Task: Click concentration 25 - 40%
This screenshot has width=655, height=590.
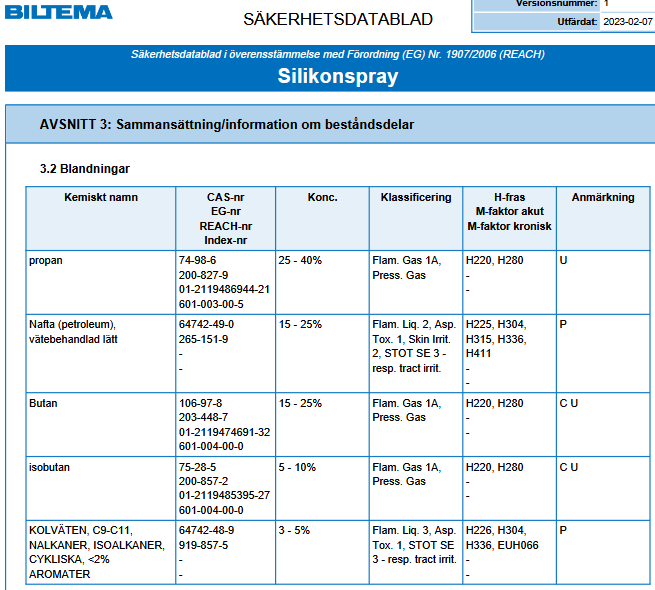Action: (300, 260)
